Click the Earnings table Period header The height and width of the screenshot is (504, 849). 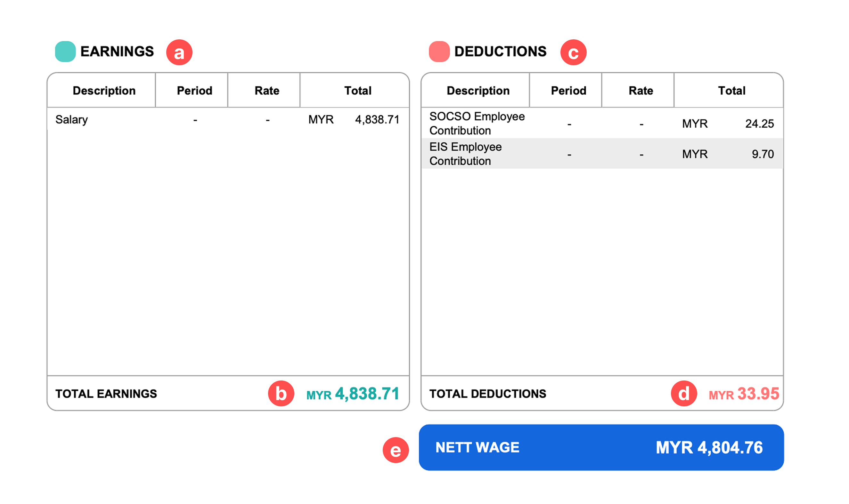click(194, 91)
